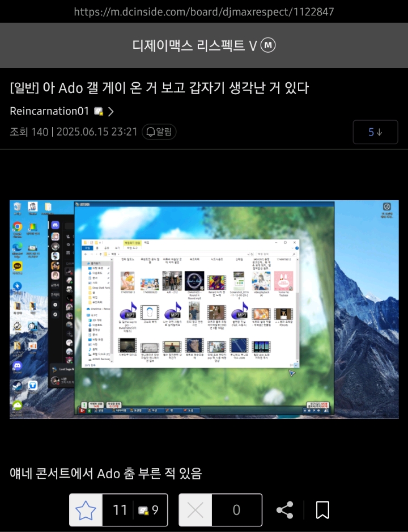
Task: Click the blue help icon in File Explorer
Action: coord(297,248)
